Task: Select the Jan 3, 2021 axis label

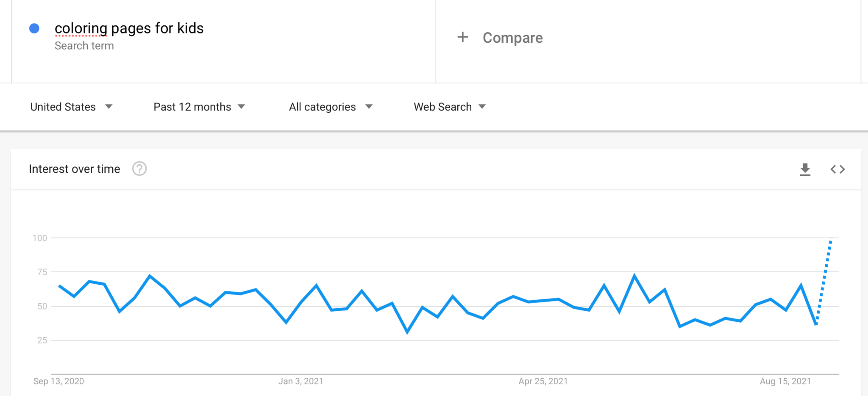Action: [x=301, y=381]
